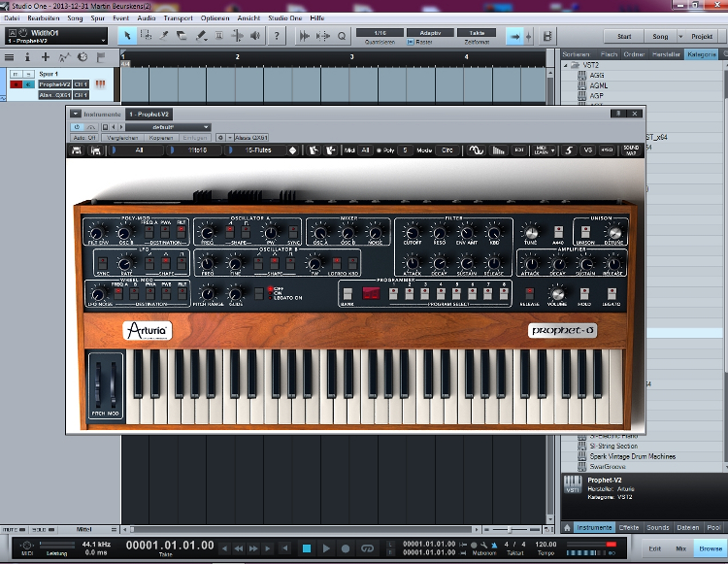
Task: Click the plus icon to add tracks
Action: tap(46, 57)
